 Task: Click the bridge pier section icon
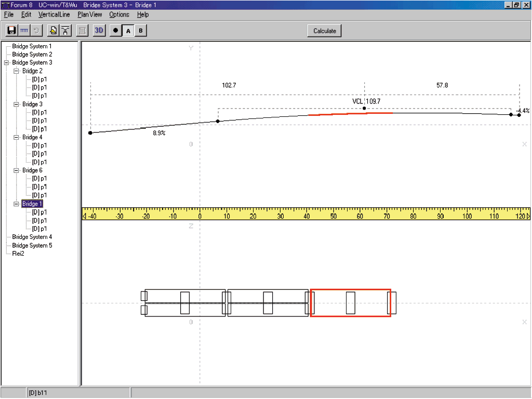(x=65, y=31)
